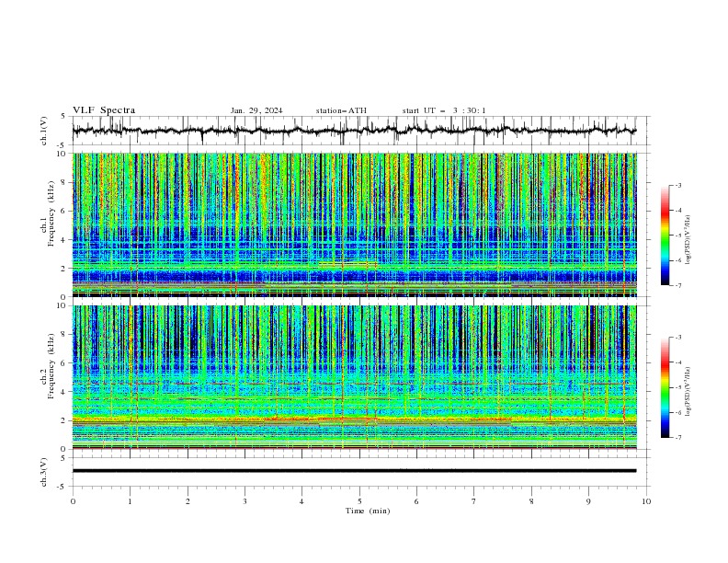Screen dimensions: 728x563
Task: Click the ch.1 voltage waveform trace
Action: pos(355,131)
